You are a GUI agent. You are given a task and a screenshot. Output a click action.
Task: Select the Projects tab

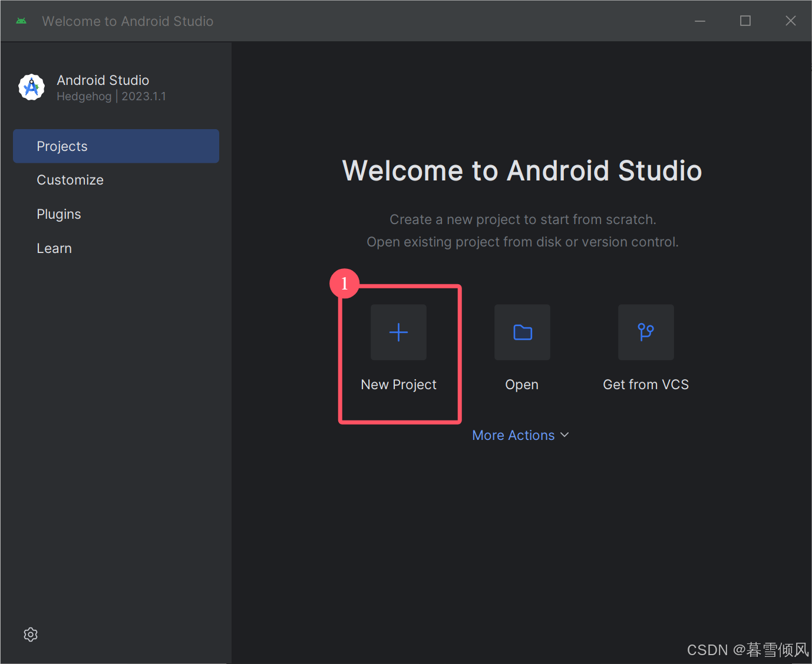116,146
